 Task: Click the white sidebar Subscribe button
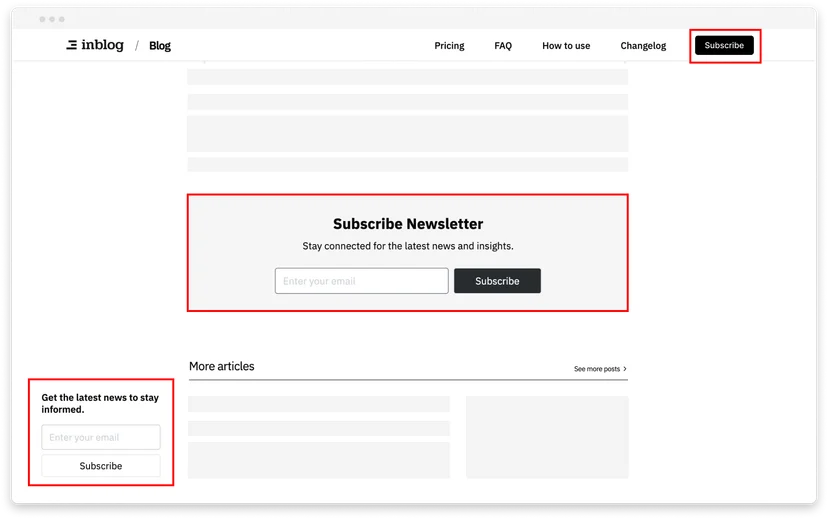pos(101,466)
